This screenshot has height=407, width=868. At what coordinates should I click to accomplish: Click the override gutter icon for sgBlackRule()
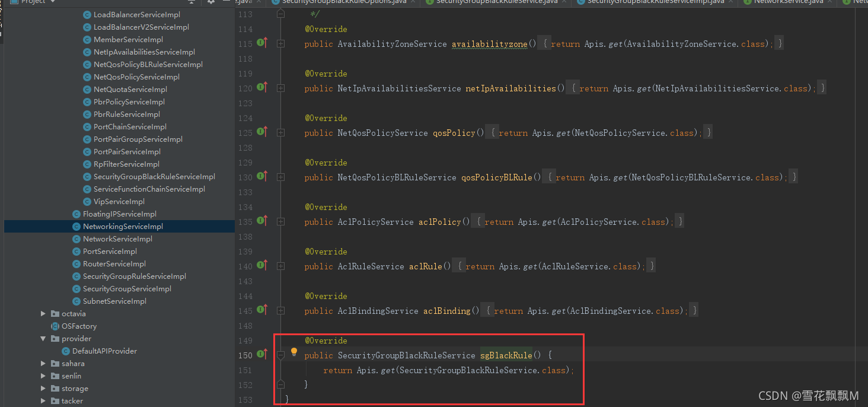[261, 355]
